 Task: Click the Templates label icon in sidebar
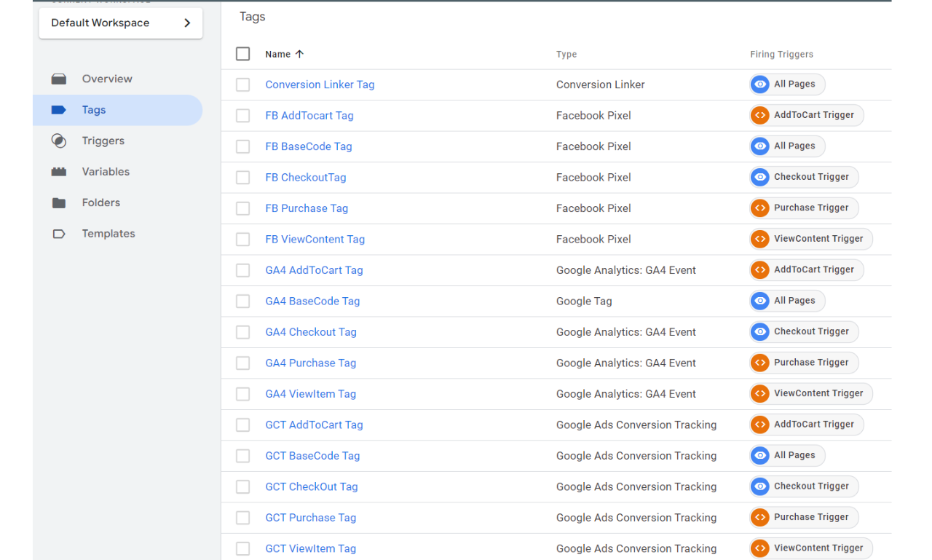tap(59, 234)
